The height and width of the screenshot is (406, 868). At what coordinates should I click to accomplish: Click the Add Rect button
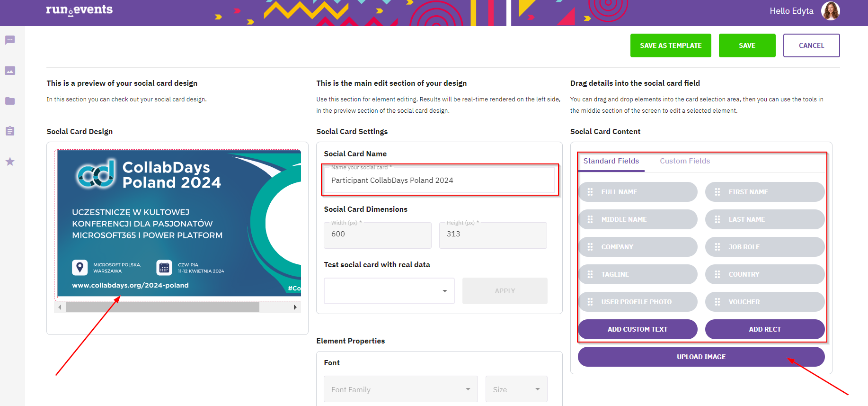pyautogui.click(x=765, y=329)
